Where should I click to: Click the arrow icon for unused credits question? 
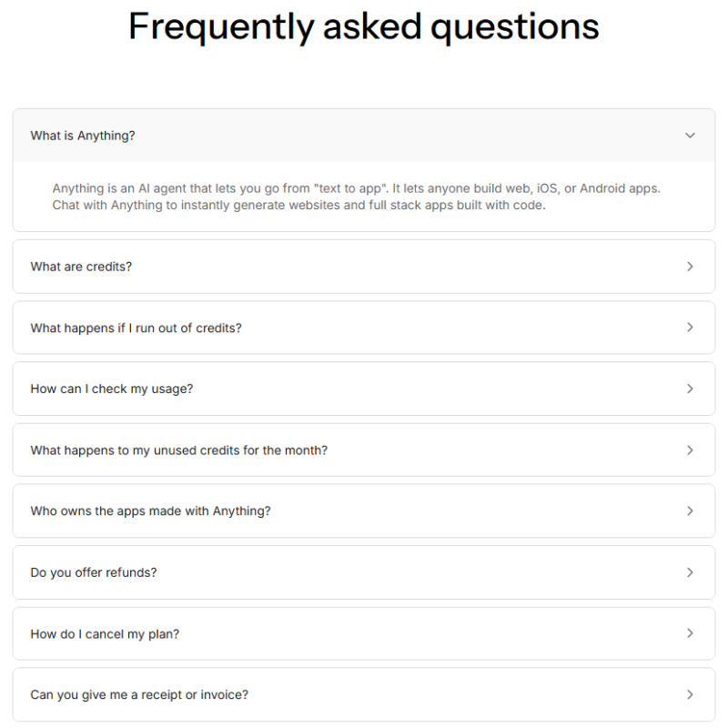pos(690,450)
